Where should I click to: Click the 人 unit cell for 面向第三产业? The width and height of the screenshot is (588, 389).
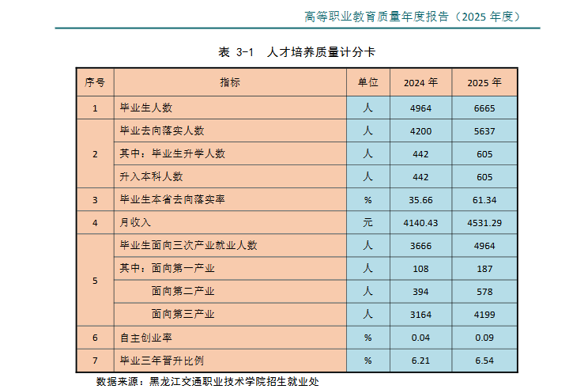point(367,315)
